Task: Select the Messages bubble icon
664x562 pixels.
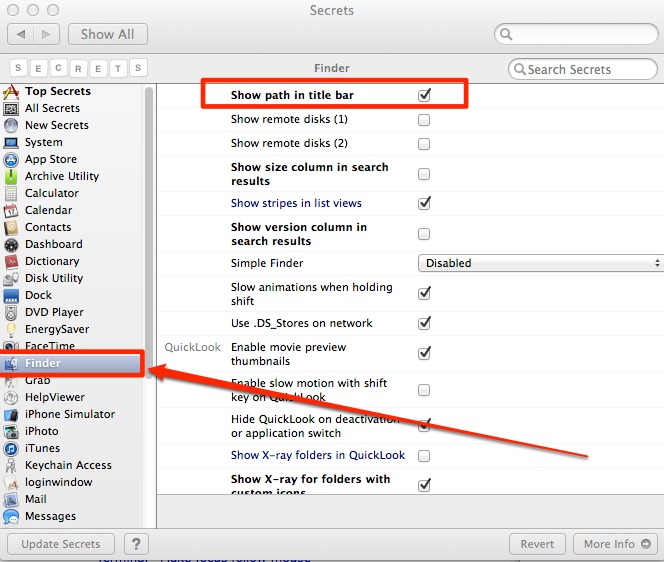Action: coord(11,517)
